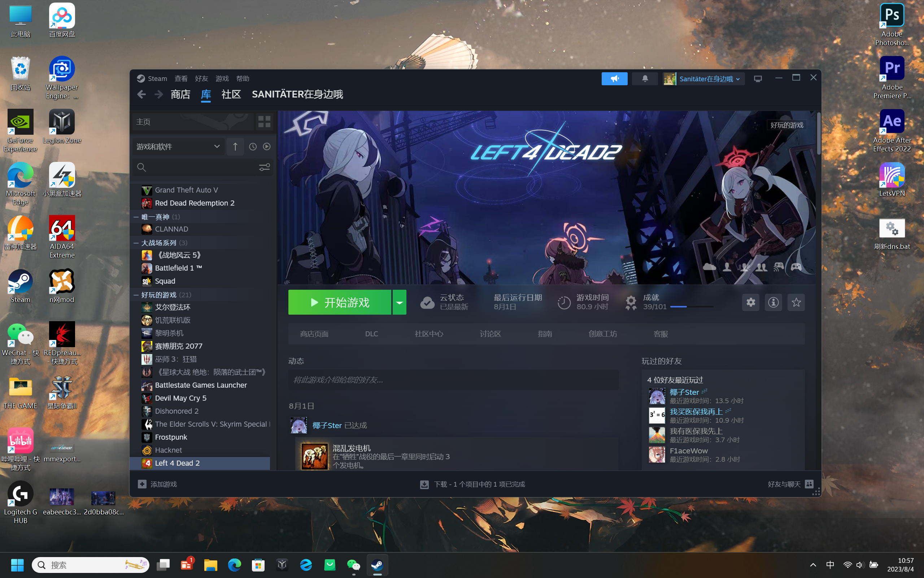Click the green 开始游戏 button
The width and height of the screenshot is (924, 578).
pos(340,302)
